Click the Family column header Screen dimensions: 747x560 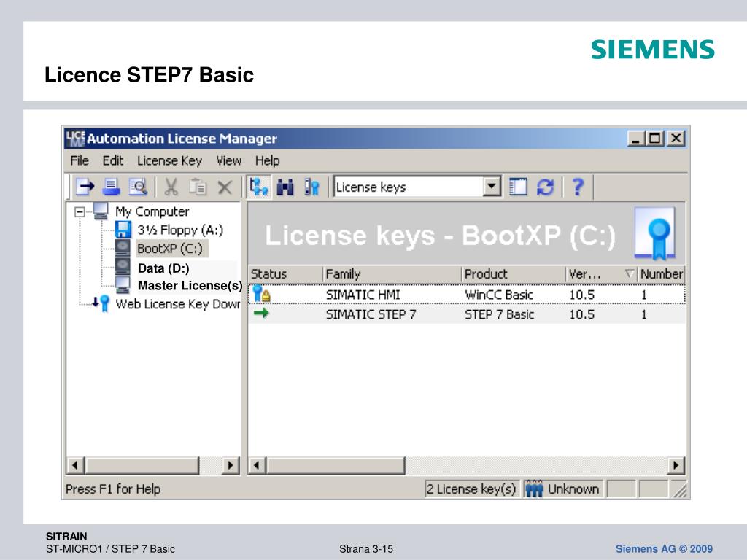coord(392,274)
